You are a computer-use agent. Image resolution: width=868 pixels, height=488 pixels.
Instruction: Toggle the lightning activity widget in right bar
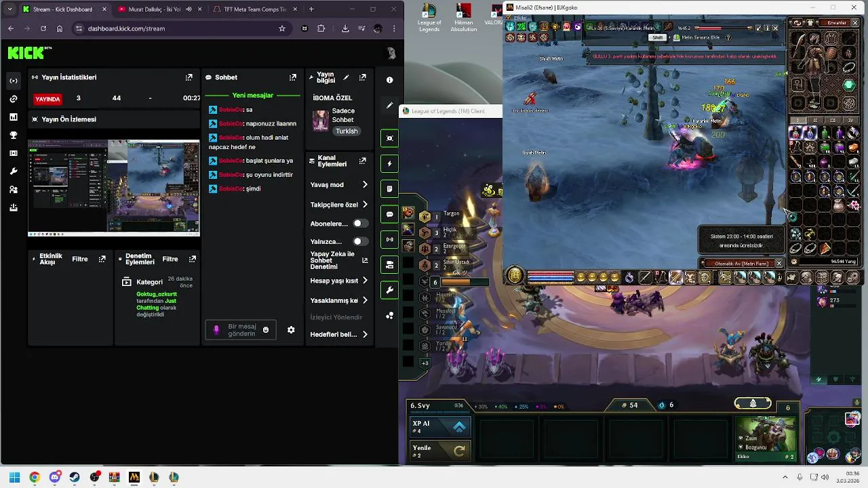click(390, 163)
